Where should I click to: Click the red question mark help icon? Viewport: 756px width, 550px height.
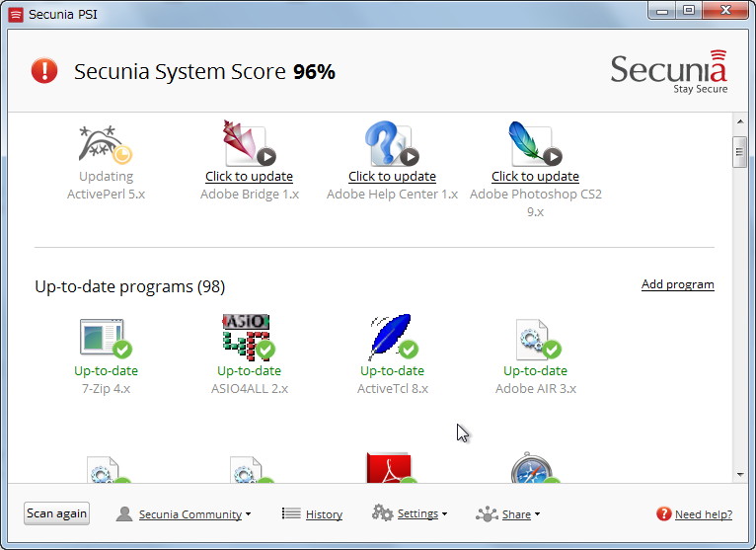663,513
